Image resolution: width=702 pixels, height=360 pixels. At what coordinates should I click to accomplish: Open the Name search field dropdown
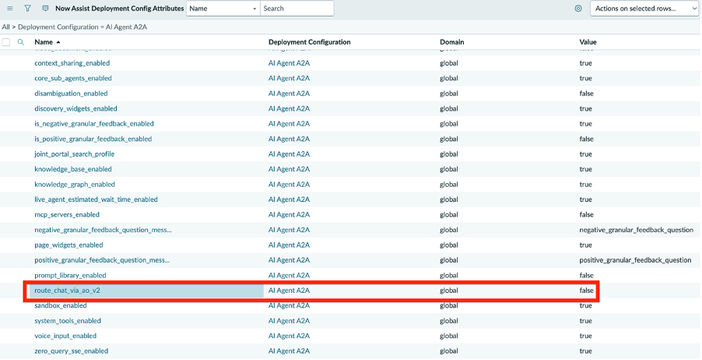click(x=223, y=9)
